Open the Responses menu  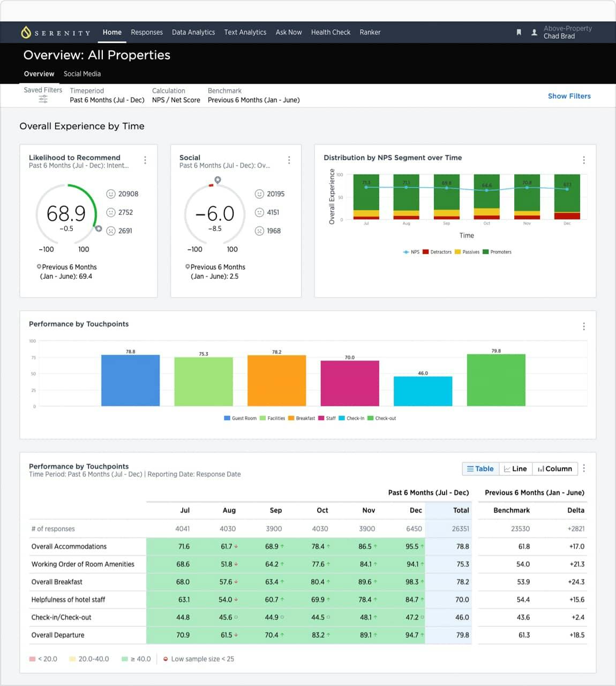tap(147, 32)
